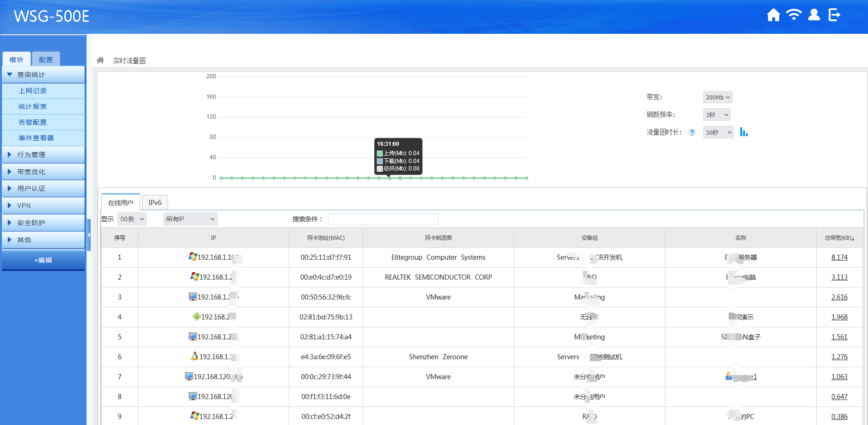Open the 显示 50条 rows dropdown
This screenshot has width=868, height=425.
pos(132,219)
